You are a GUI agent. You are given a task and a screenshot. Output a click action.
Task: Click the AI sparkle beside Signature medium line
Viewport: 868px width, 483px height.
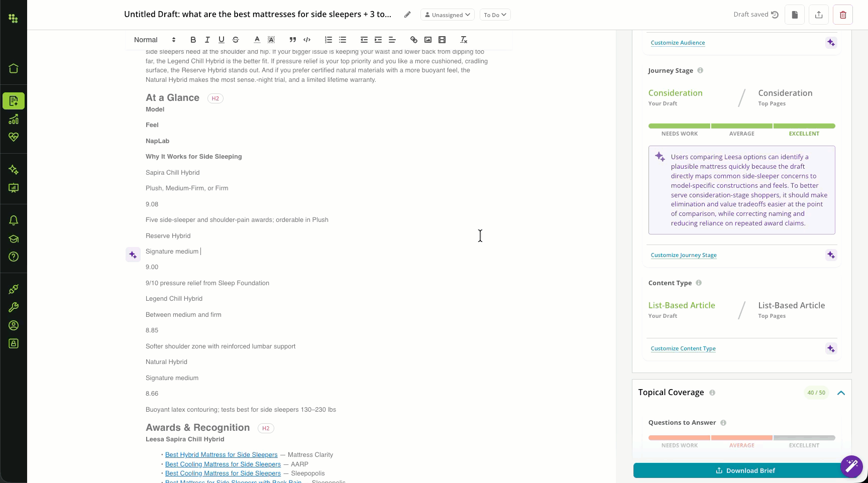click(133, 255)
